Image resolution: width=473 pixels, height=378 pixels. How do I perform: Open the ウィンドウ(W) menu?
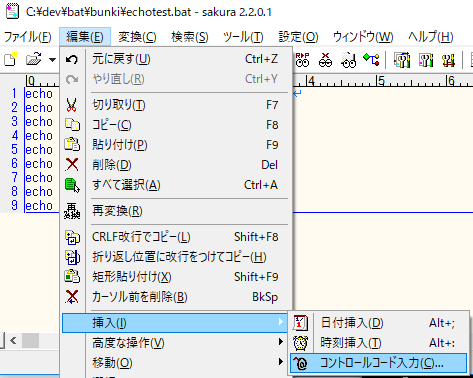[x=363, y=37]
